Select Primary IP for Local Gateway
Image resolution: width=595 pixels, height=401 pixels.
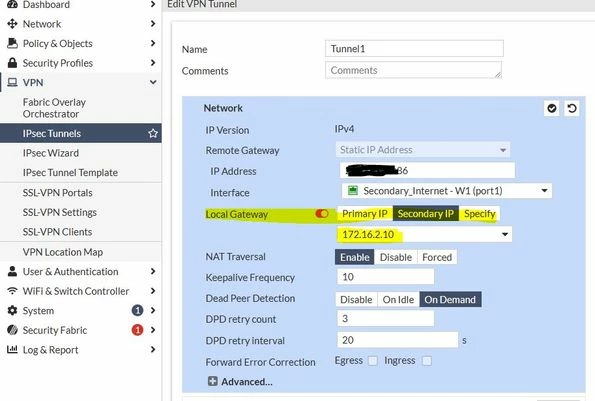365,214
